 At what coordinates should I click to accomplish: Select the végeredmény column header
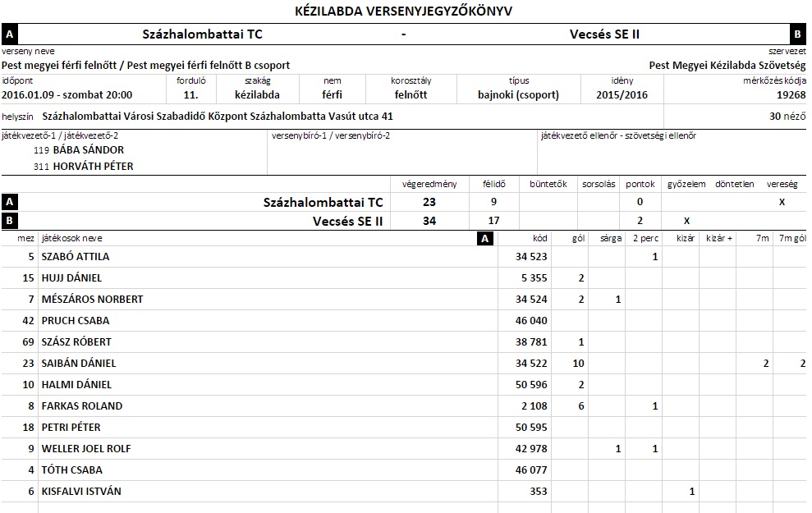(429, 185)
